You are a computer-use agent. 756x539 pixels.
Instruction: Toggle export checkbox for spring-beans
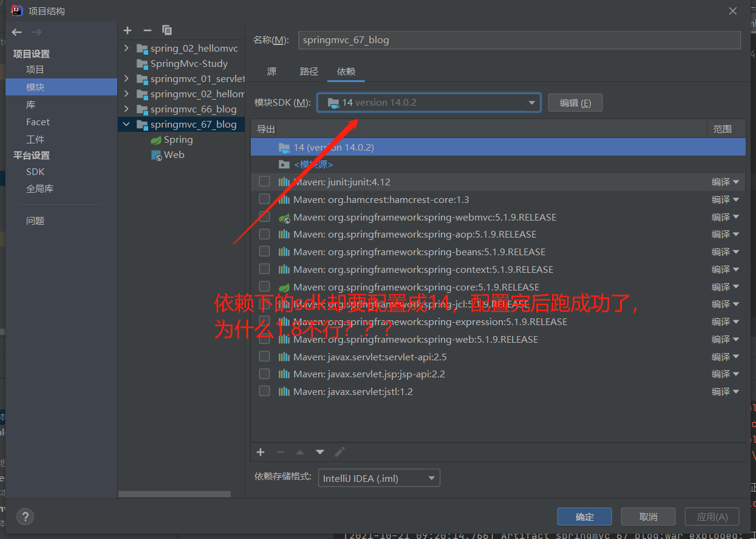tap(264, 251)
